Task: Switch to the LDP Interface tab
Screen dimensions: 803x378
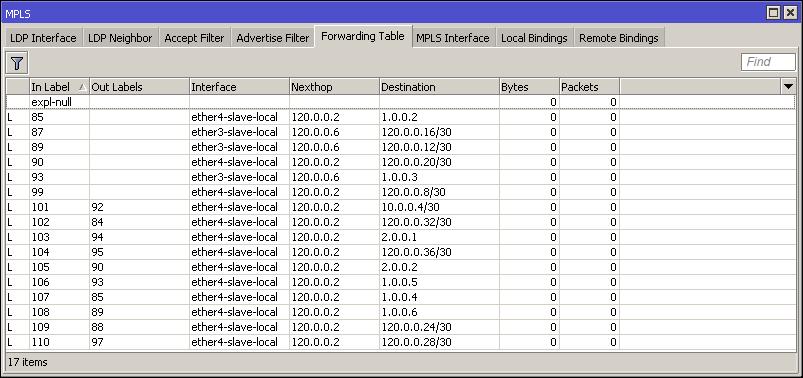Action: tap(43, 38)
